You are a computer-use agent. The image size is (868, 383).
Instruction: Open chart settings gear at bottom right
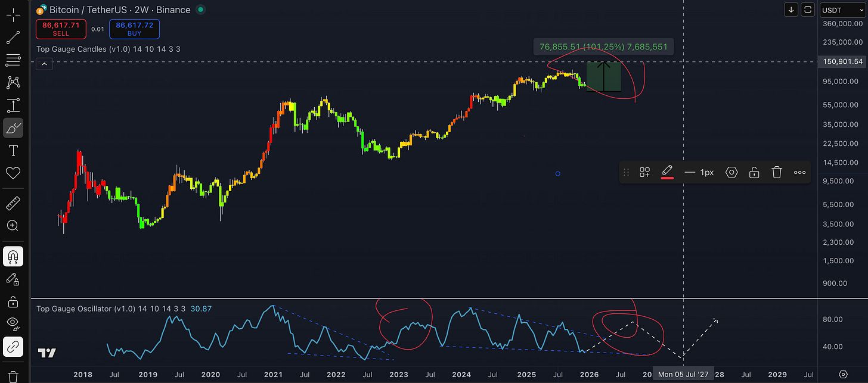click(843, 375)
